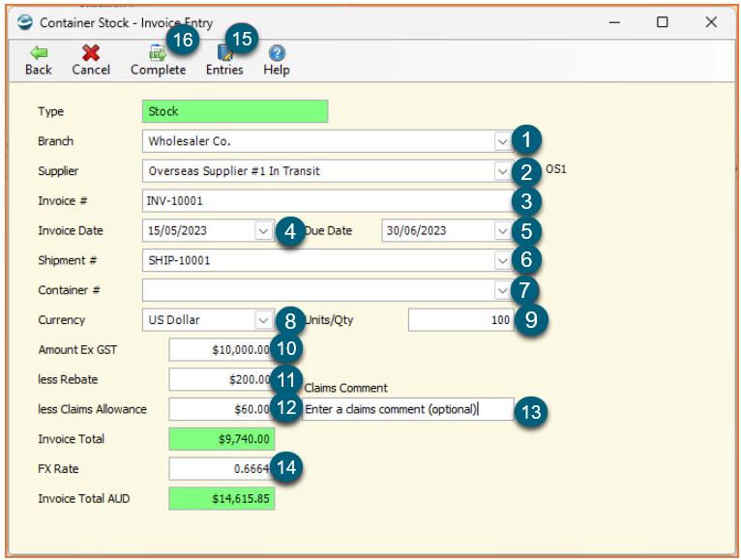
Task: Maximize the Invoice Entry window
Action: click(x=663, y=22)
